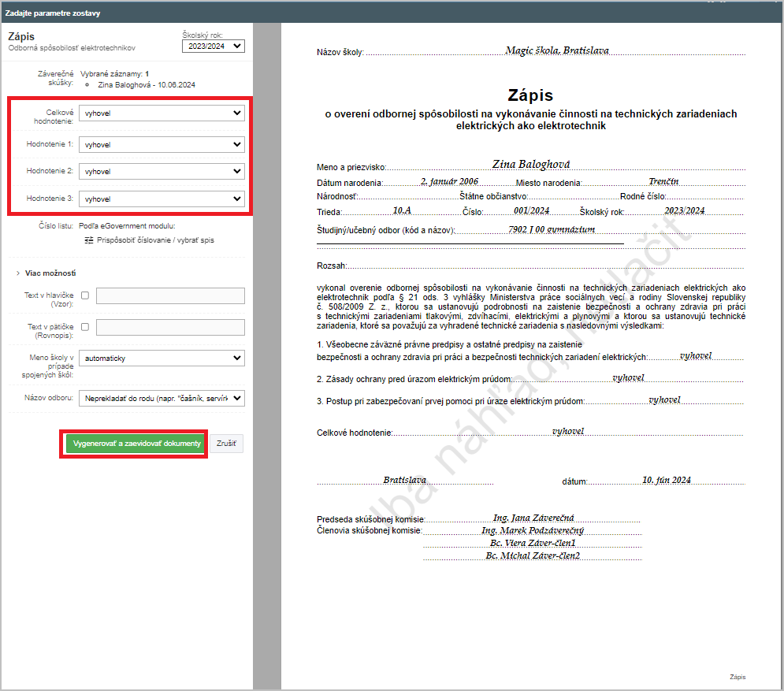Open the Školský rok 2023/2024 dropdown

213,46
